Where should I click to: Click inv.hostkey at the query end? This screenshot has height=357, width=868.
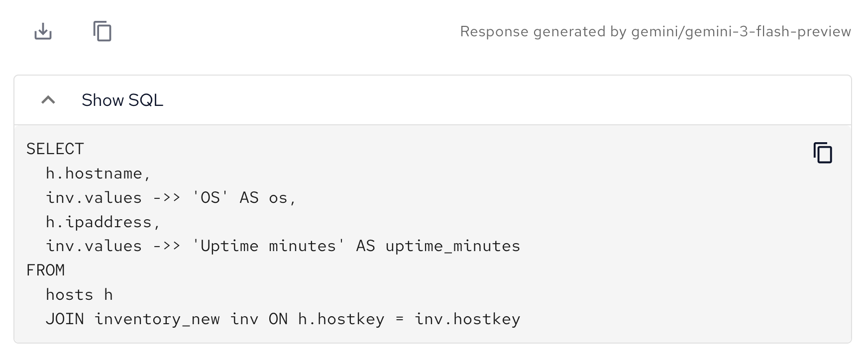(x=467, y=319)
